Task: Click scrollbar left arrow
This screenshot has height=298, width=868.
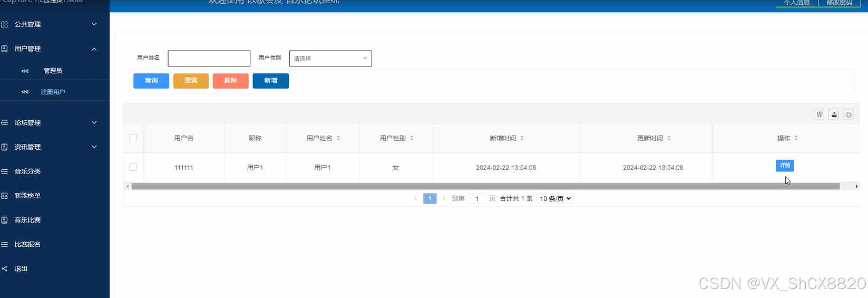Action: coord(127,186)
